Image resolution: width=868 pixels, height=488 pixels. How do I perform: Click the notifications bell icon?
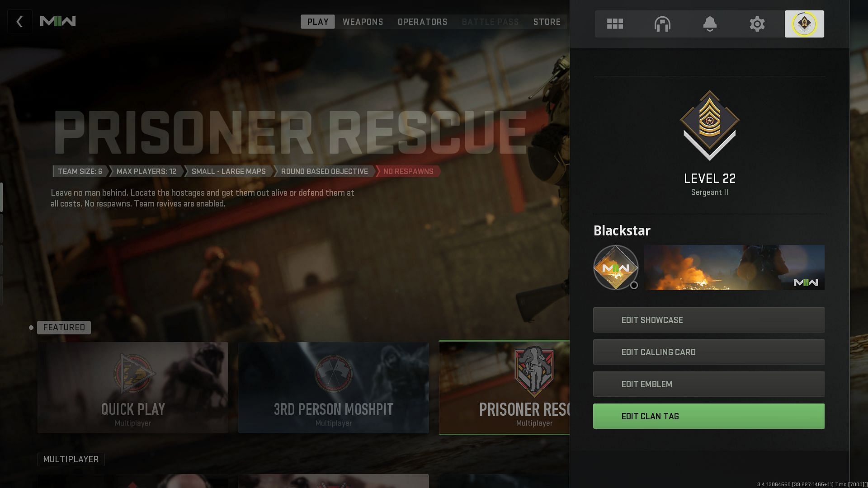(709, 24)
